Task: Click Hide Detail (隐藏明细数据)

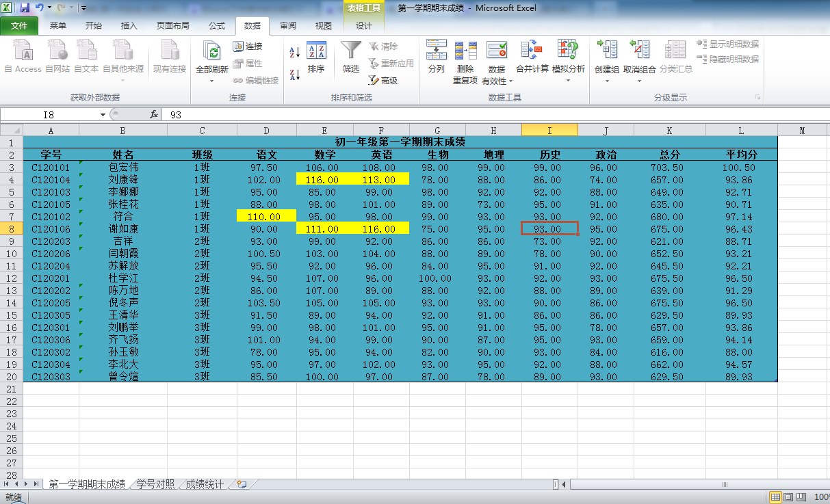Action: click(727, 59)
